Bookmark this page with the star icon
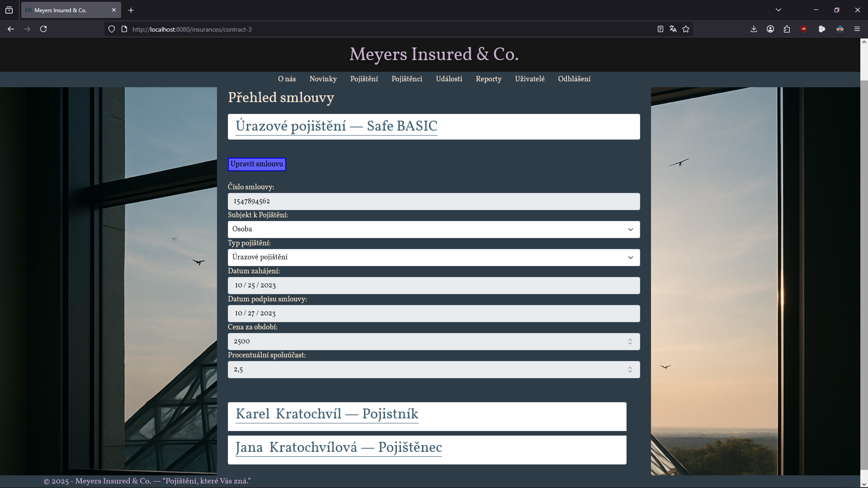The image size is (868, 488). click(686, 29)
